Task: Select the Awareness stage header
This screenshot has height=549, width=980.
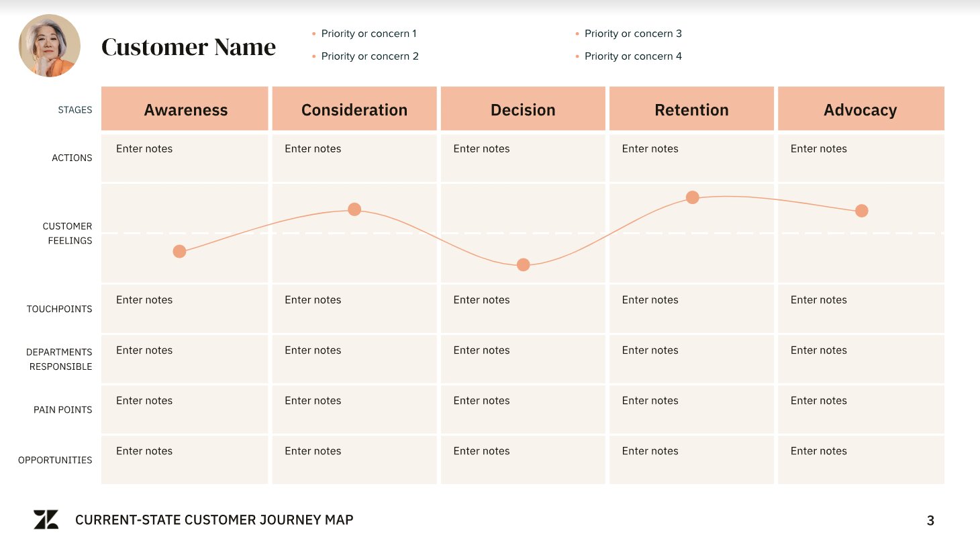Action: (185, 109)
